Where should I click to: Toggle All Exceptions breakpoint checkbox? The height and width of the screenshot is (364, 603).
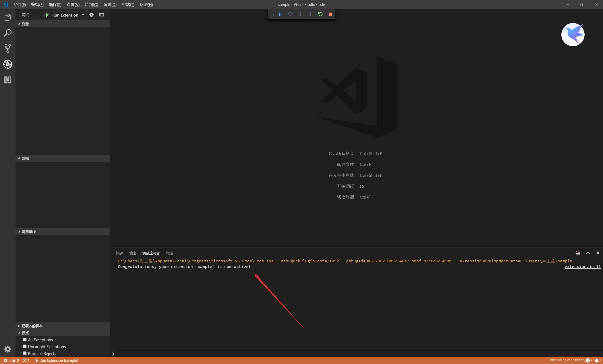point(24,340)
